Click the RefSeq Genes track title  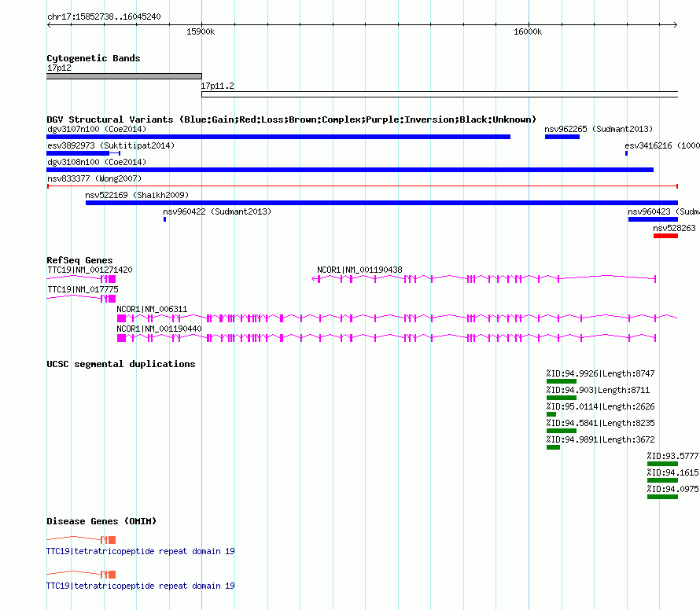tap(79, 260)
